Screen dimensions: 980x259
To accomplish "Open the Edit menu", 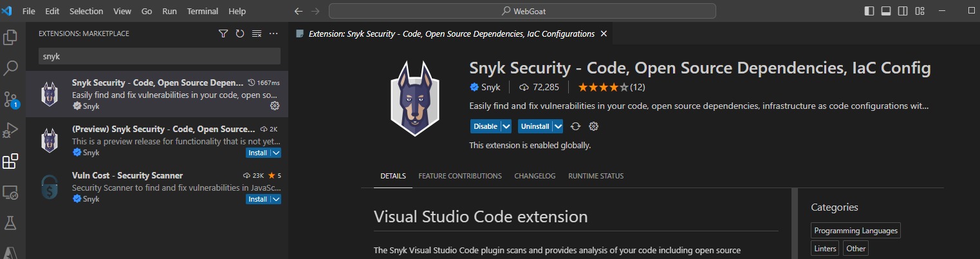I will [52, 12].
